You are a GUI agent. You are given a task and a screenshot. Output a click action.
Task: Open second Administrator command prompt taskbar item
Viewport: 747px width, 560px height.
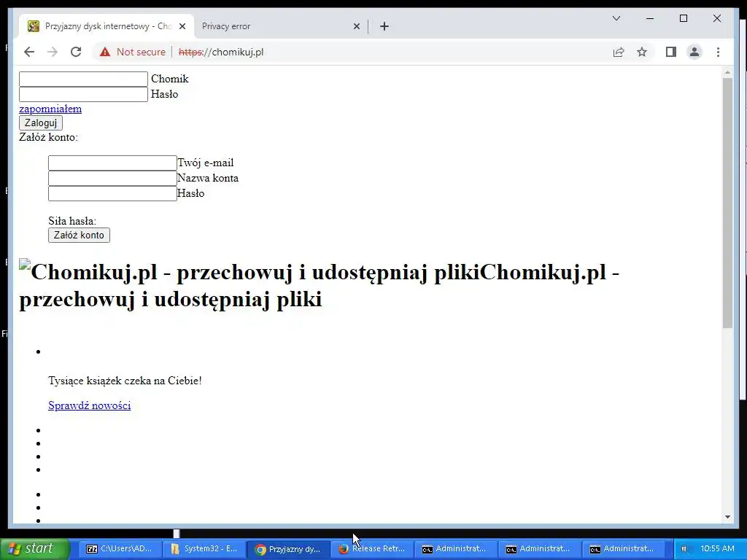pyautogui.click(x=539, y=548)
